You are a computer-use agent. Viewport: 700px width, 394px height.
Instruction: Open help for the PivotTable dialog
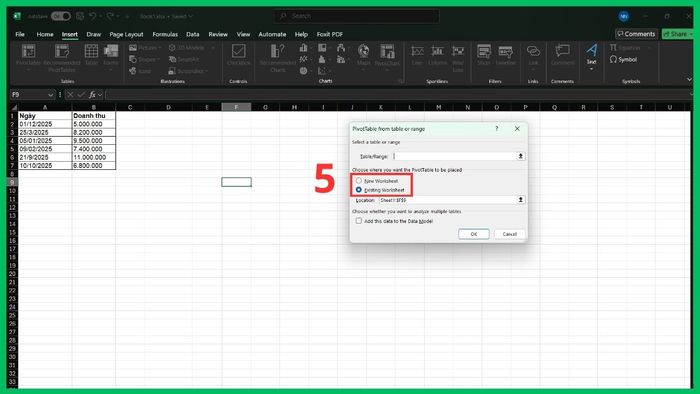(x=496, y=129)
